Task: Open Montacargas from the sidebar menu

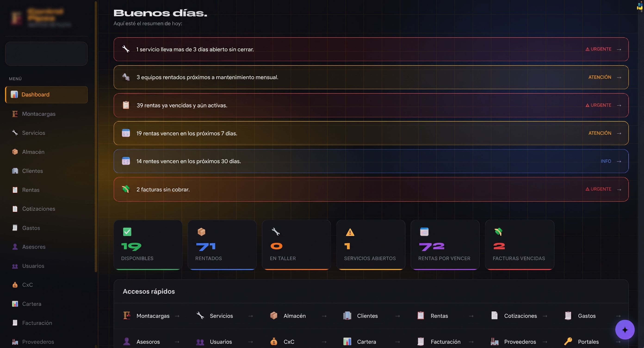Action: [x=46, y=114]
